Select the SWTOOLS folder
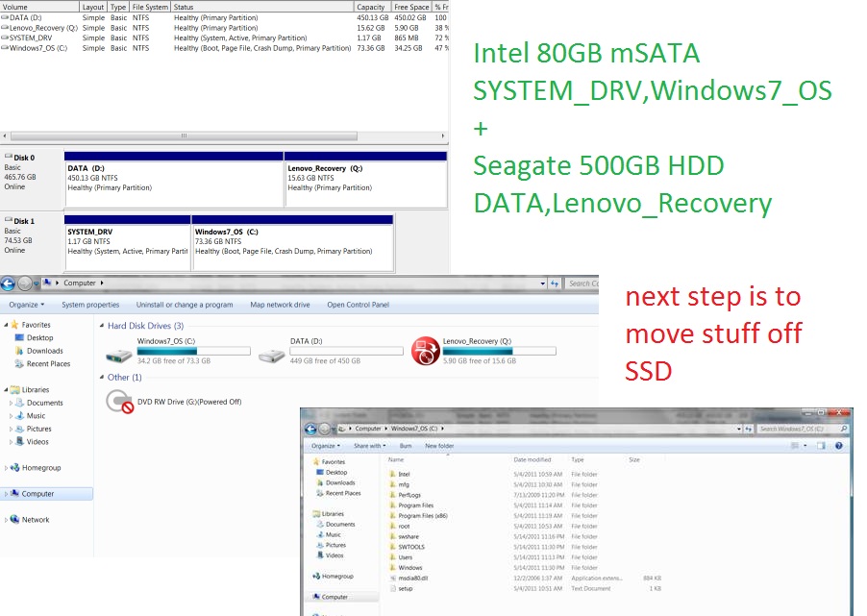The image size is (867, 616). (407, 547)
